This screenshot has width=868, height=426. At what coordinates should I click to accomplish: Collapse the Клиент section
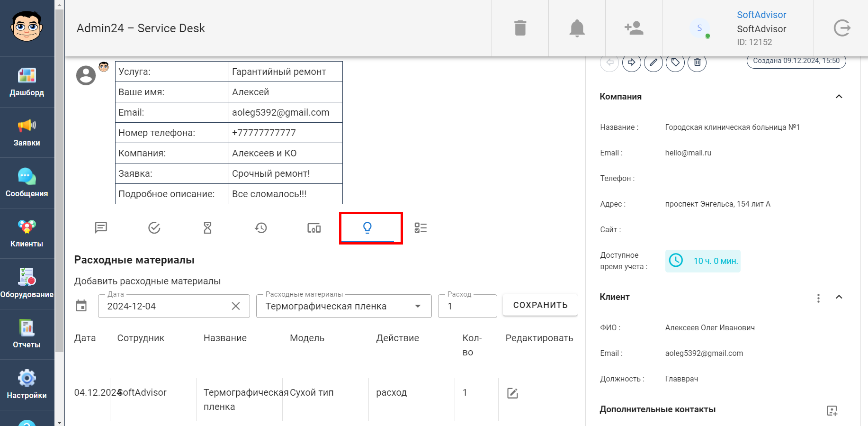[839, 297]
